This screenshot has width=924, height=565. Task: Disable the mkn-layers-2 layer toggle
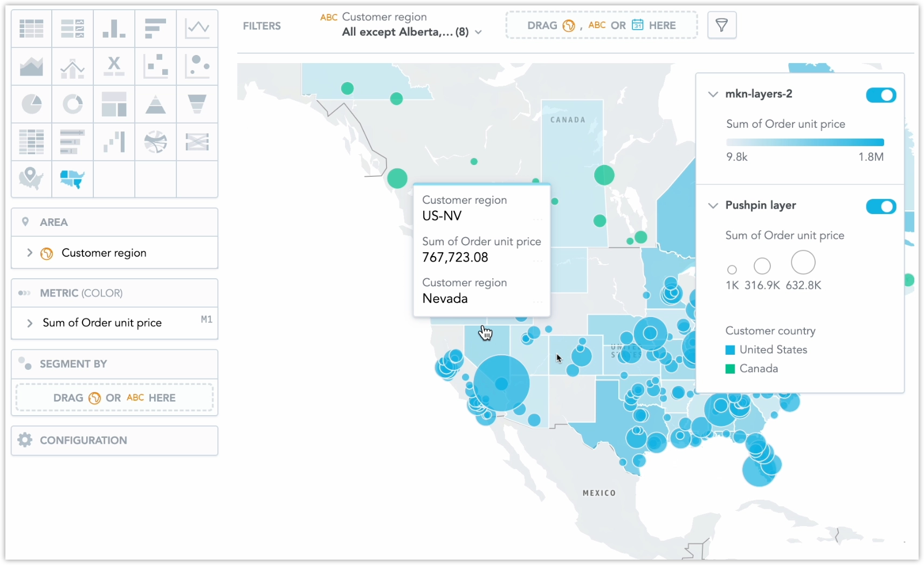(x=880, y=95)
